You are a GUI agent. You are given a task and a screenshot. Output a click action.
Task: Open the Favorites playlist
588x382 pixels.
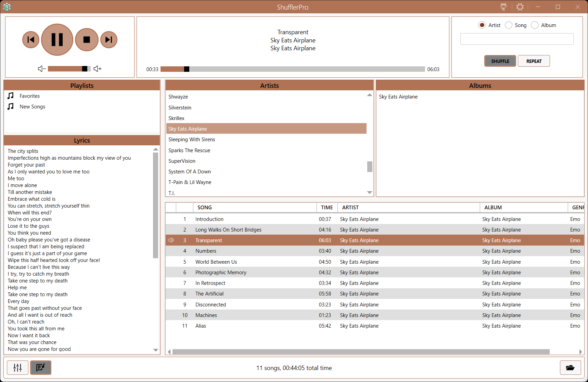(29, 96)
